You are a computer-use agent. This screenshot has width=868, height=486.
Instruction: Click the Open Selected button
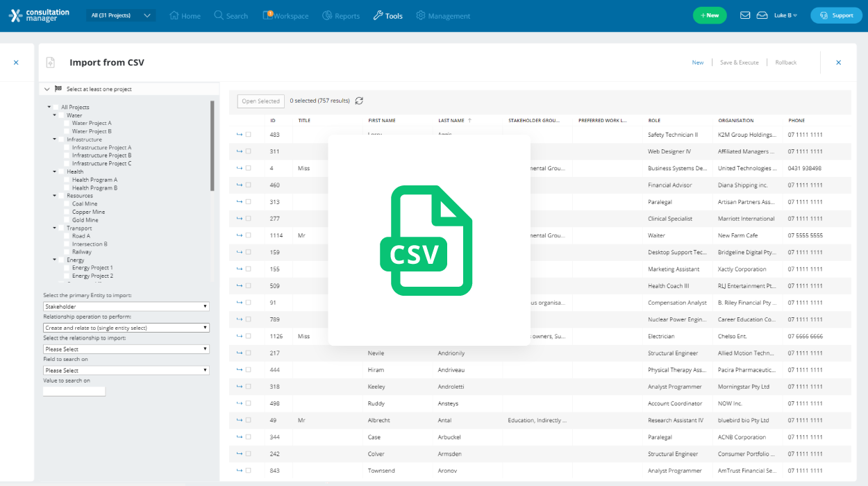click(260, 101)
